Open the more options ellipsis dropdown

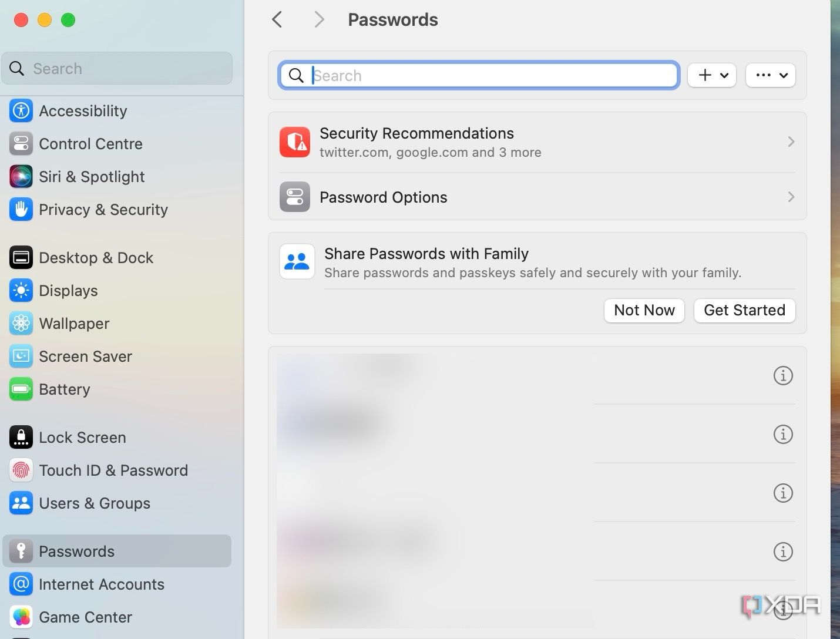(770, 75)
